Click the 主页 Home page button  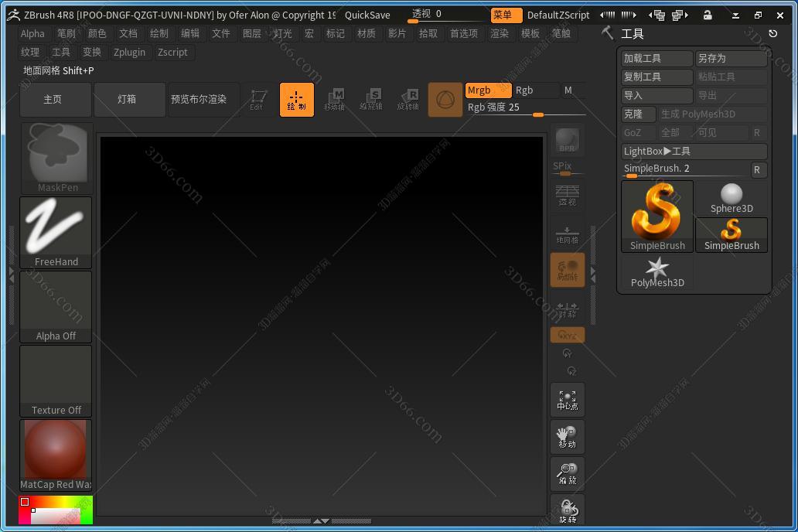point(56,100)
